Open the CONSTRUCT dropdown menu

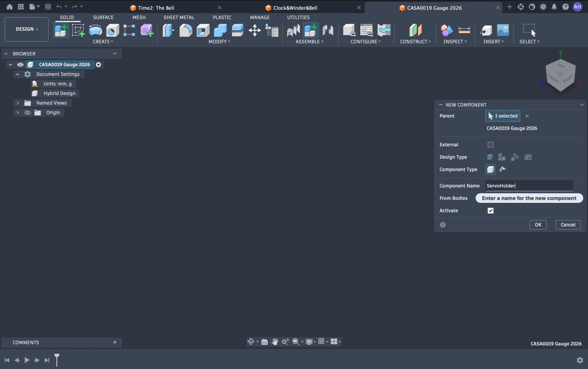tap(415, 42)
